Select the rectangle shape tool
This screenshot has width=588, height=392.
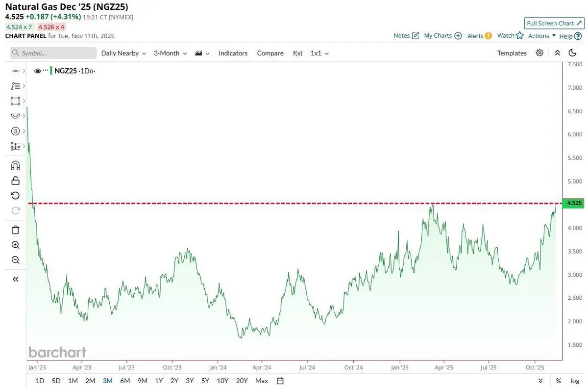[15, 101]
